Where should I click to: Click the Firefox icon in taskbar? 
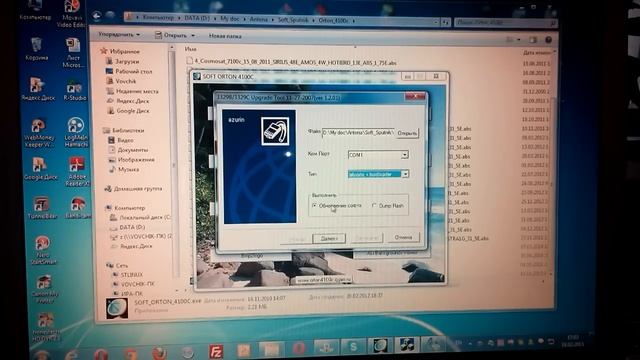159,353
